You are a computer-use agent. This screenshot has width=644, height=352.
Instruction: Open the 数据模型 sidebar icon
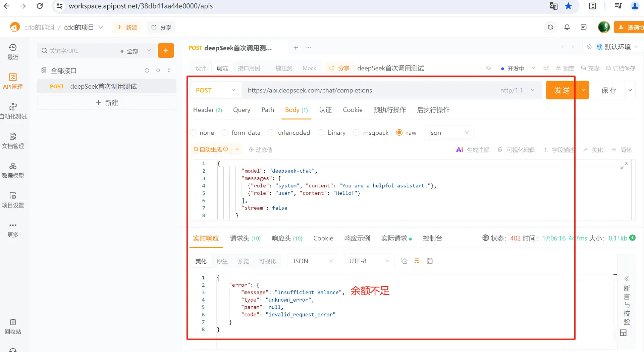pyautogui.click(x=13, y=170)
